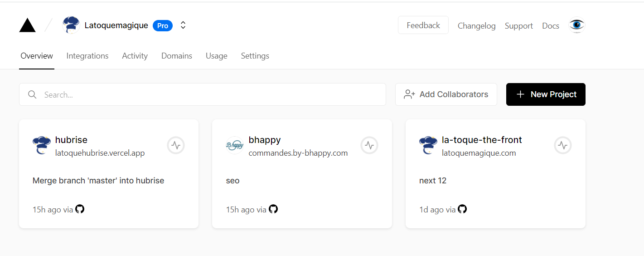Open the Usage tab
The image size is (644, 256).
point(217,56)
